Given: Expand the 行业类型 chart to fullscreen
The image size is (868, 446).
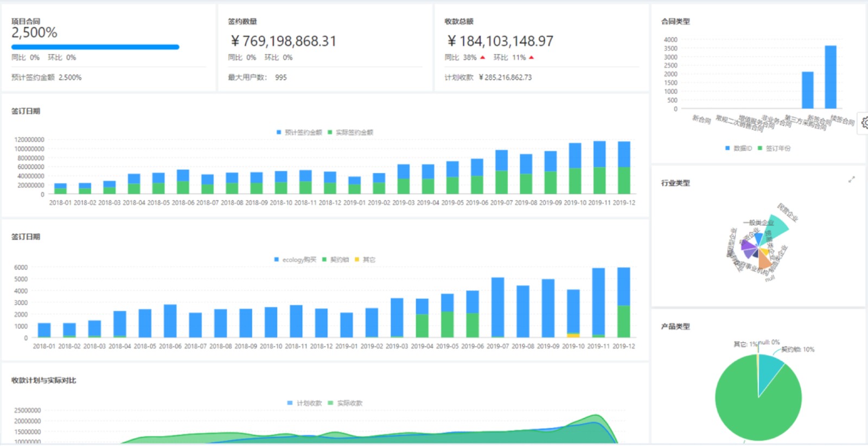Looking at the screenshot, I should (x=852, y=180).
